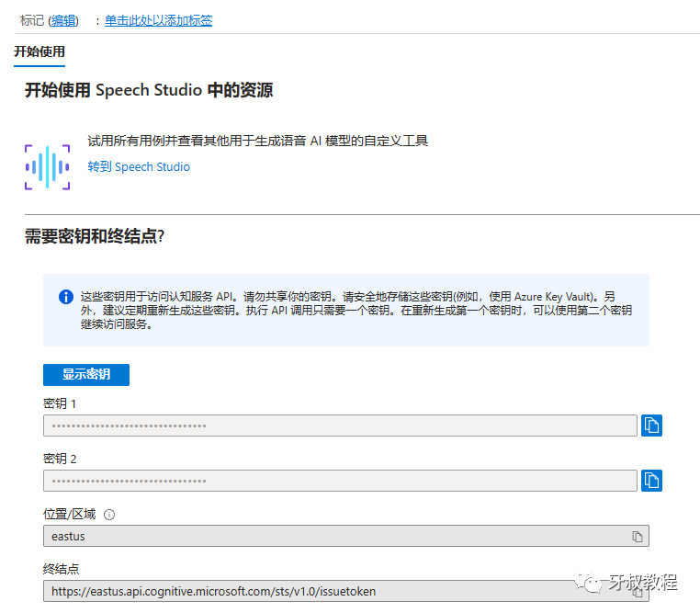Click the key security notice text

pos(356,311)
